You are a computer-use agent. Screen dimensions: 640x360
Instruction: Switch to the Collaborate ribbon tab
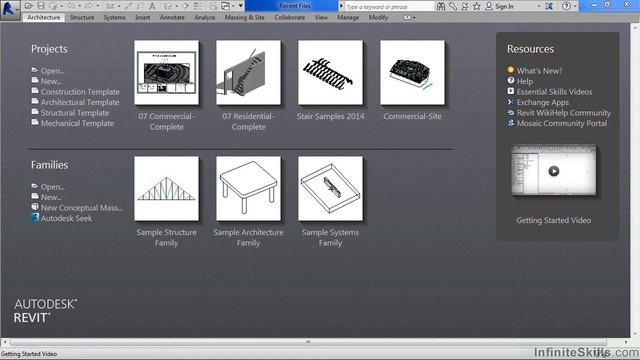coord(289,18)
